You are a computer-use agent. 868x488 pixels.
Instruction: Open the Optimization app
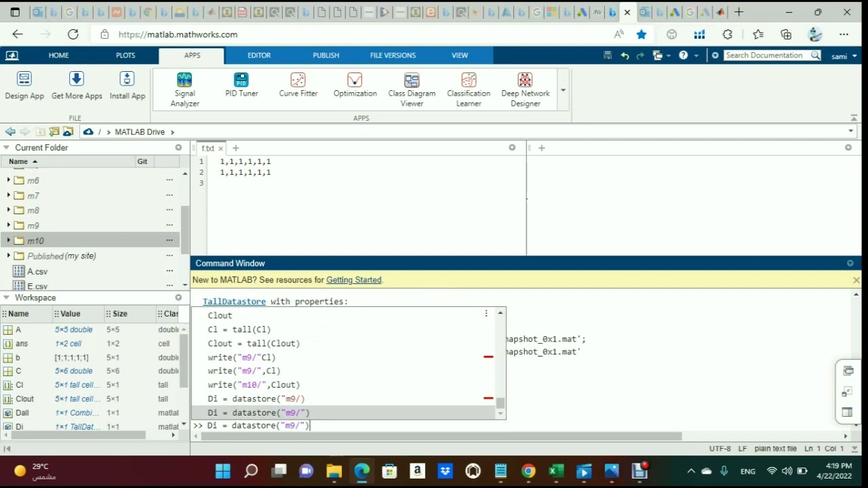(355, 85)
